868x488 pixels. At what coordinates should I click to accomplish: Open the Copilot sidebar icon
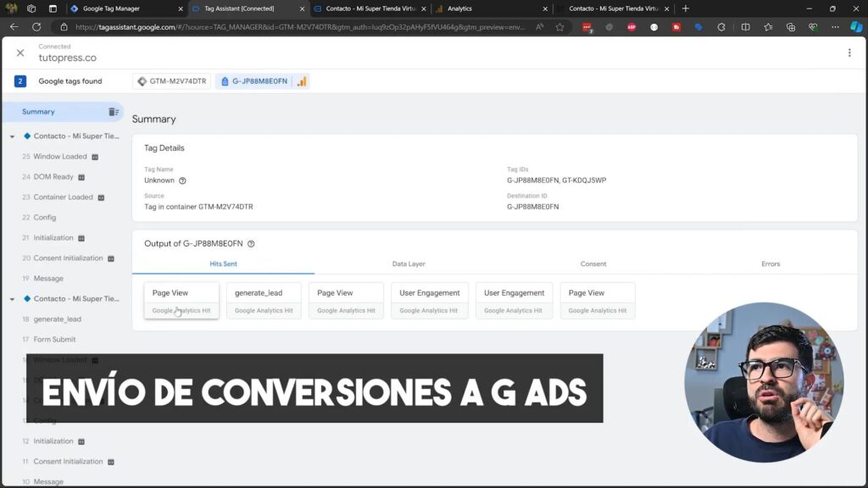(x=856, y=27)
